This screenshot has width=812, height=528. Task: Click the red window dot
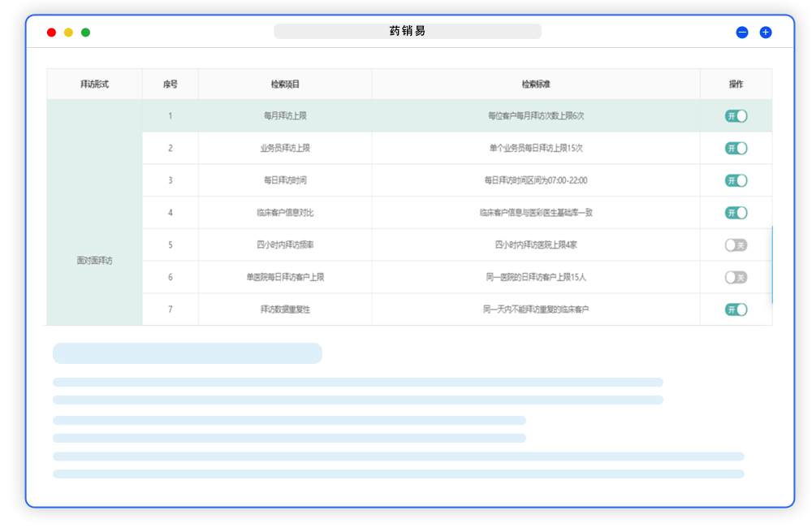point(51,32)
